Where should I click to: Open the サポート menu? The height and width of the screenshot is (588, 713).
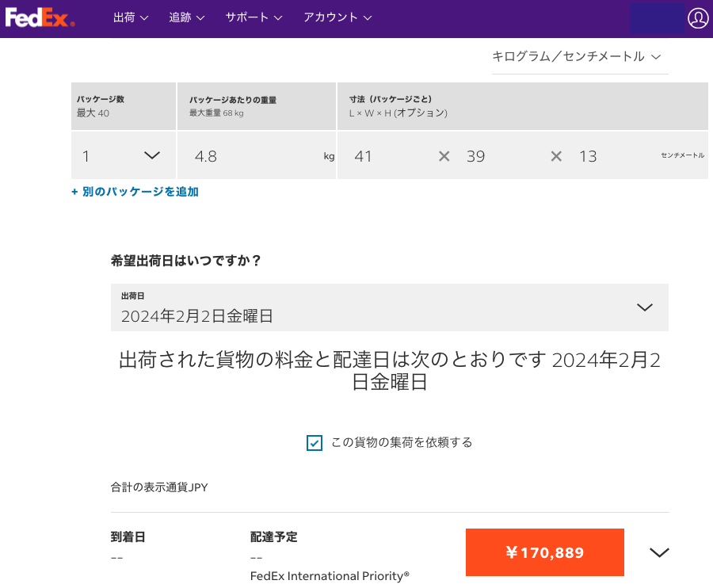(x=254, y=17)
